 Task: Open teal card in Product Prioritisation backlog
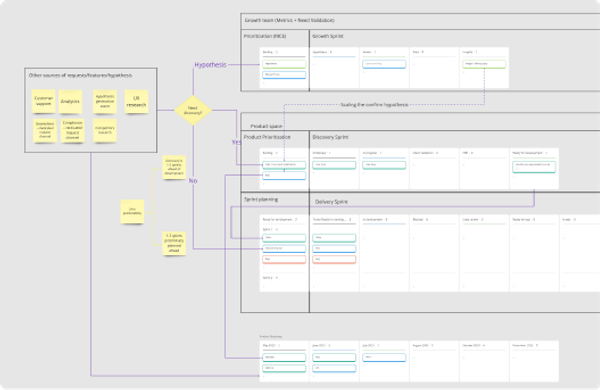coord(284,165)
